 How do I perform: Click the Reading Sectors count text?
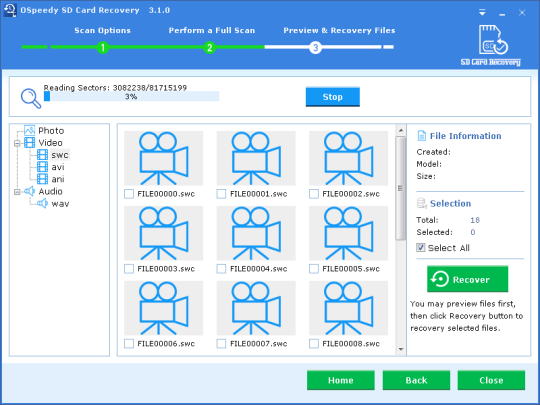(x=115, y=87)
